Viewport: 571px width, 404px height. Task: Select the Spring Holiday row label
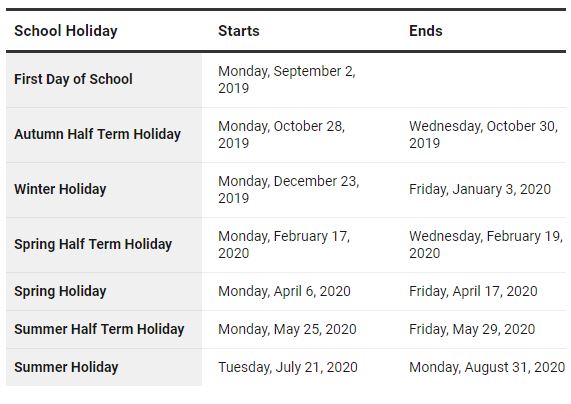pos(60,291)
